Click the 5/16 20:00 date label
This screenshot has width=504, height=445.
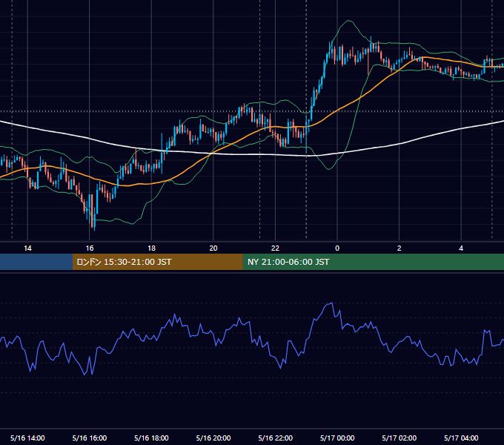213,438
